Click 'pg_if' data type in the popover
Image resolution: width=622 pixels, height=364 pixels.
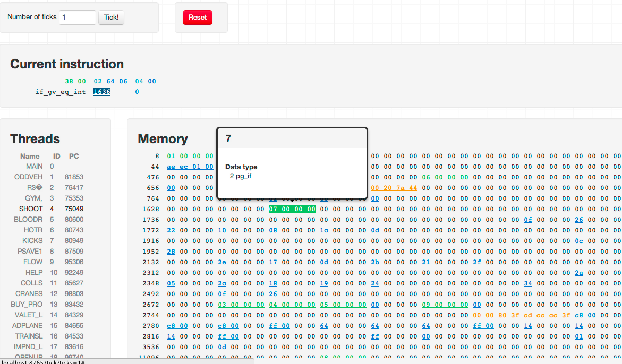click(244, 176)
